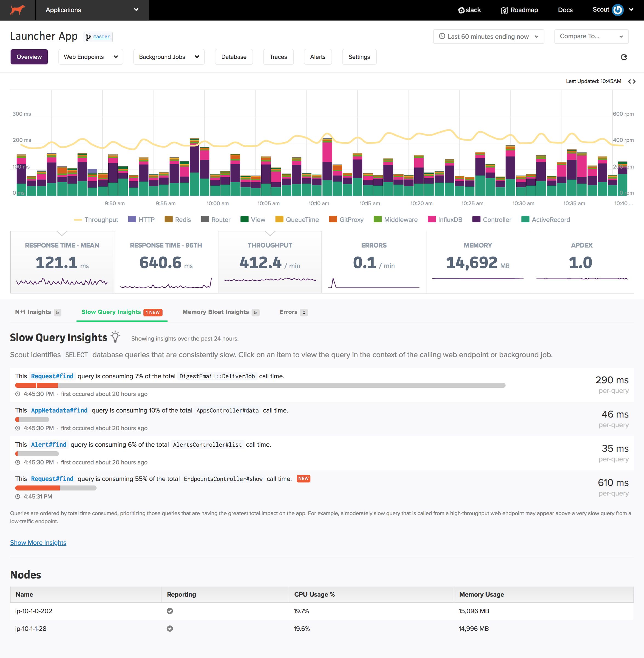The image size is (644, 658).
Task: Click the git branch master icon
Action: 89,36
